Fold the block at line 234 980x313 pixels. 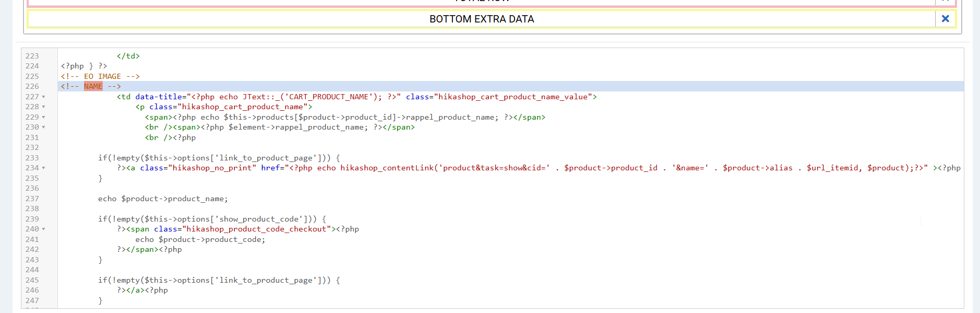click(44, 168)
